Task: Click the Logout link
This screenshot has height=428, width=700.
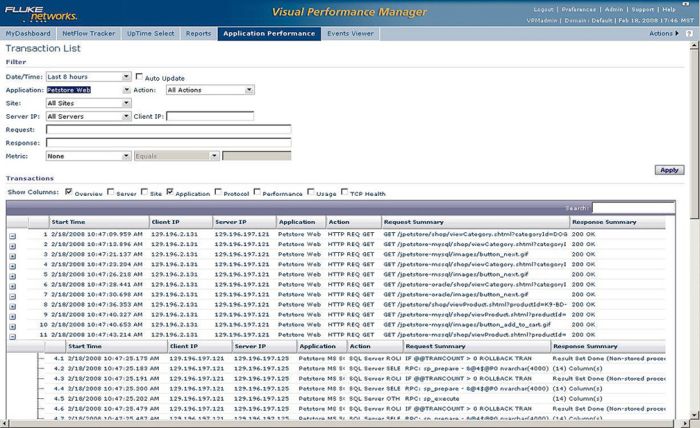Action: coord(543,9)
